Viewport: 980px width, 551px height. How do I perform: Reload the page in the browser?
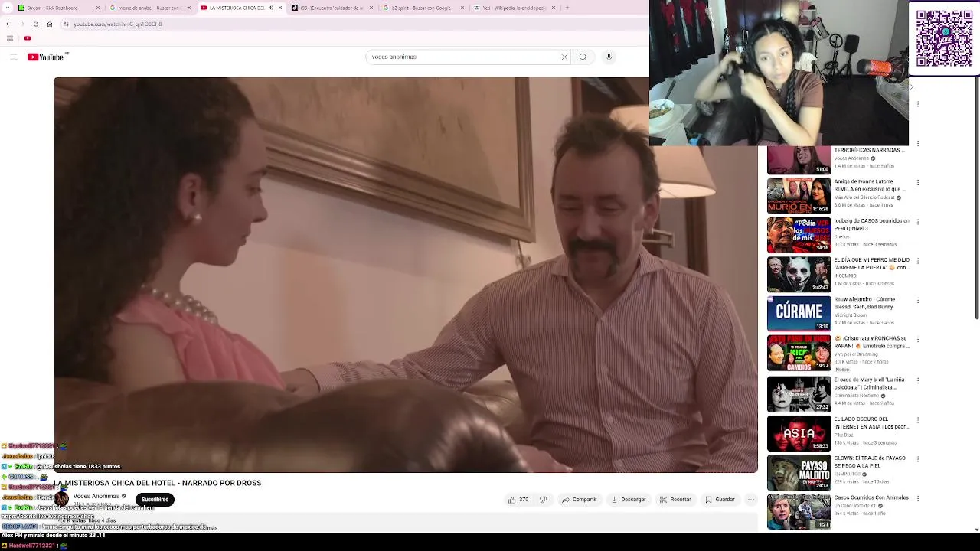(35, 24)
